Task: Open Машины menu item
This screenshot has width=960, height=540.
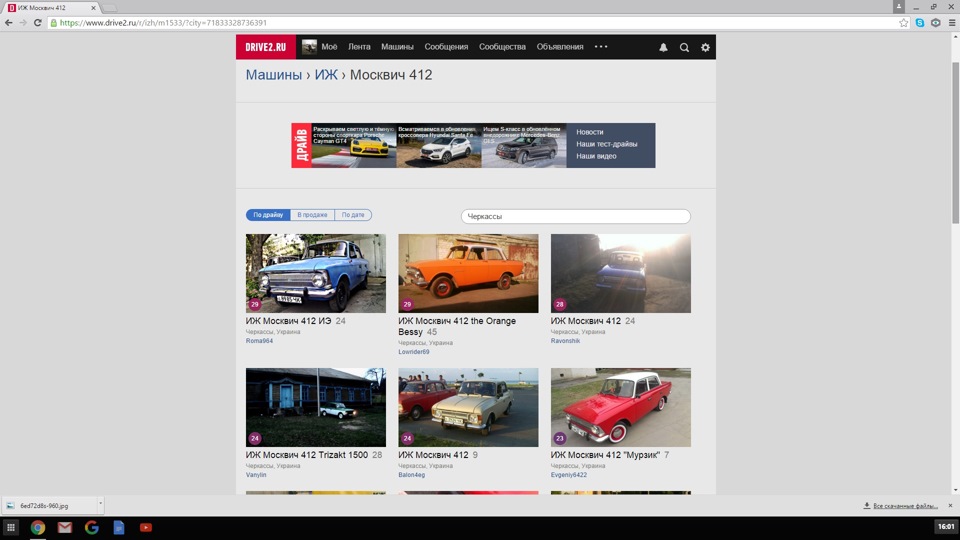Action: coord(397,47)
